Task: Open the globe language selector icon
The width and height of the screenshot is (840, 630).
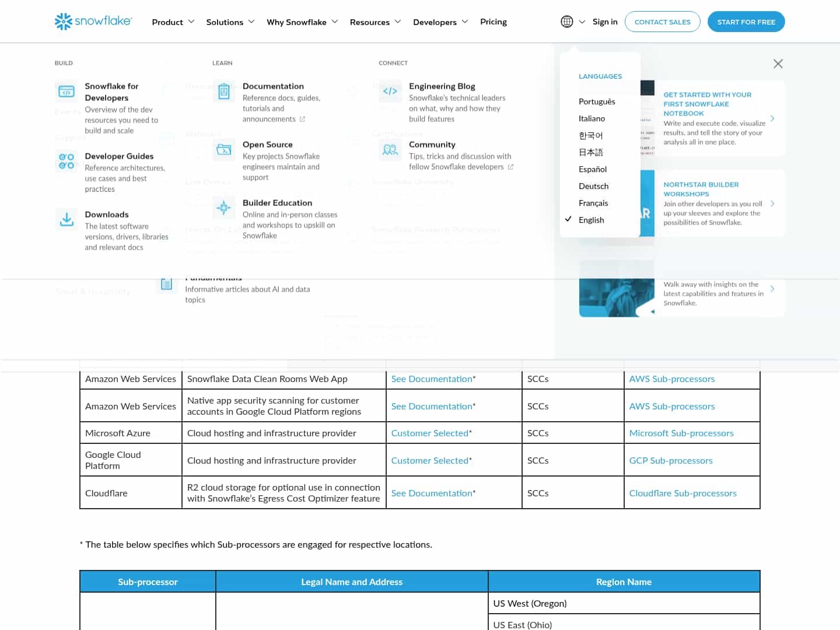Action: click(567, 22)
